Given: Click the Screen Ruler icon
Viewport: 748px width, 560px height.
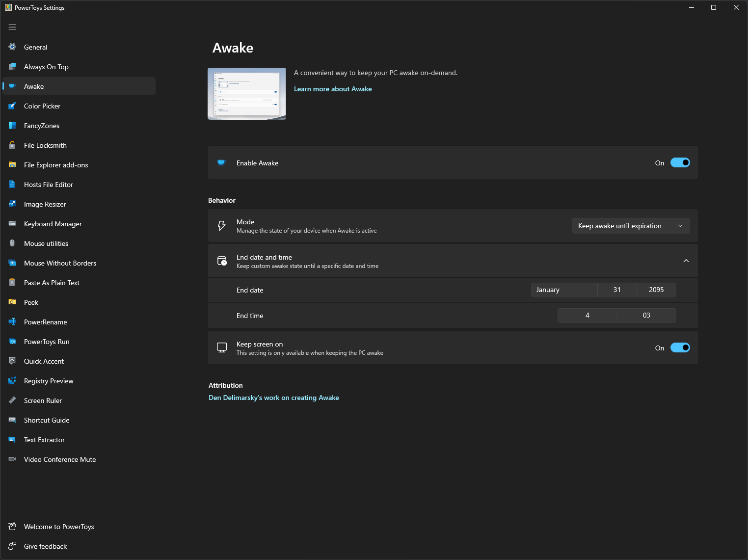Looking at the screenshot, I should (12, 400).
